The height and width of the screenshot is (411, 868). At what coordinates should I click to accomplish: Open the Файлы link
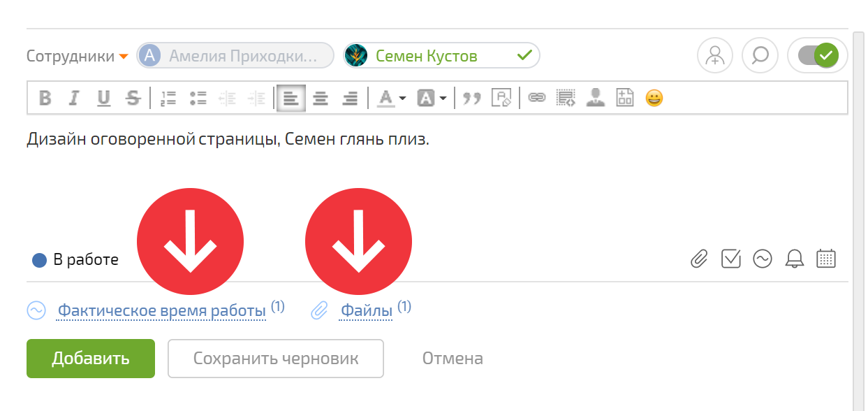(x=366, y=310)
